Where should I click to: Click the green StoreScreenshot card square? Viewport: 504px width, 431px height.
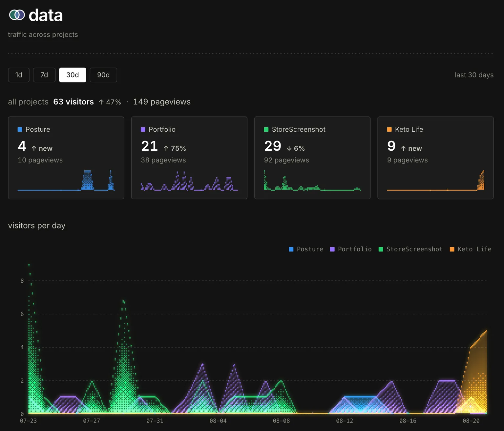pos(266,129)
